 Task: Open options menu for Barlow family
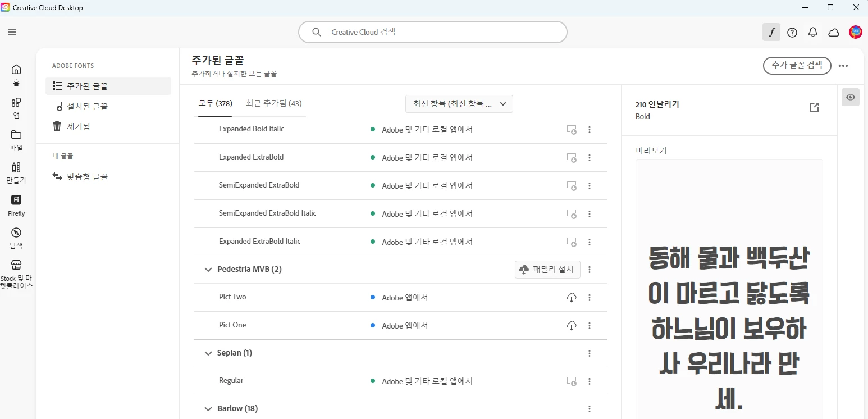click(x=590, y=409)
